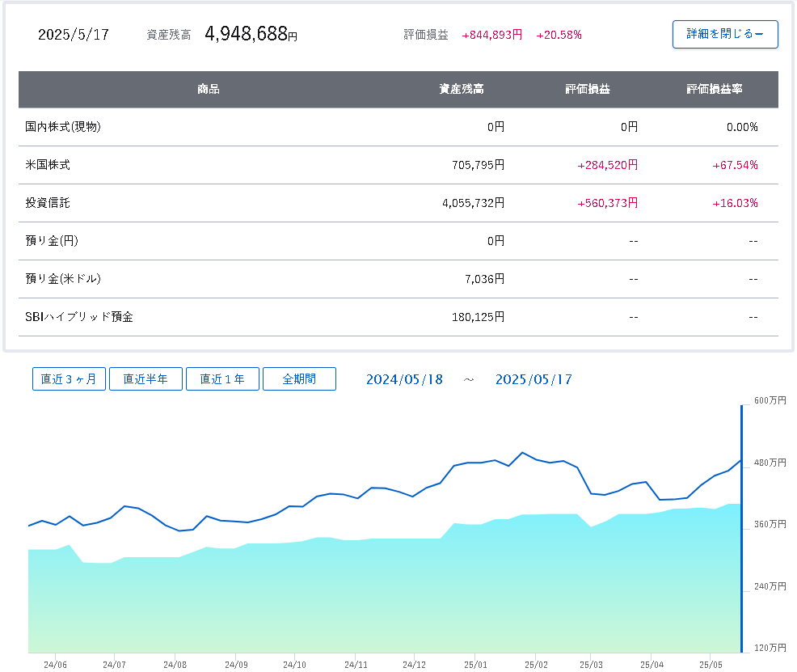This screenshot has width=797, height=672.
Task: Click the blue vertical marker on chart
Action: [x=741, y=526]
